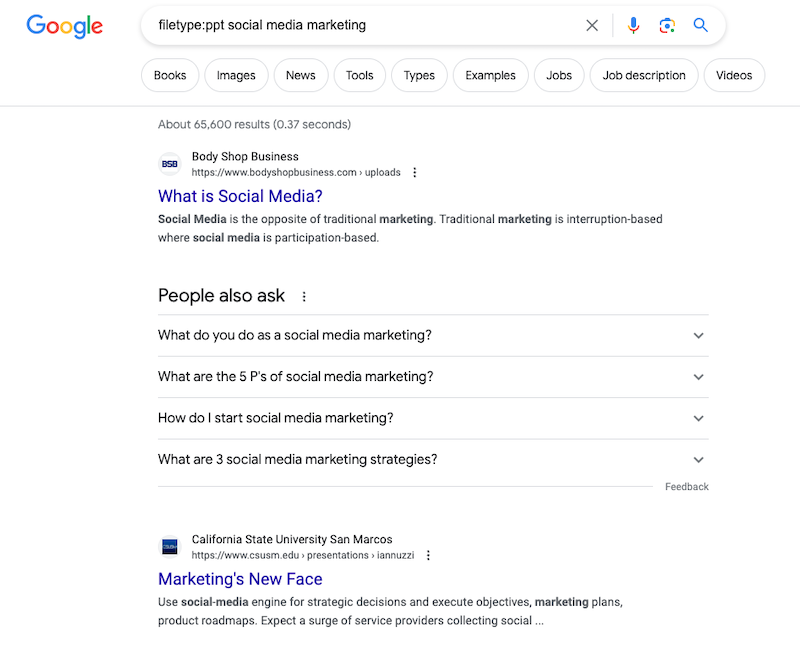Start a voice search with the microphone icon
This screenshot has width=800, height=655.
tap(633, 25)
